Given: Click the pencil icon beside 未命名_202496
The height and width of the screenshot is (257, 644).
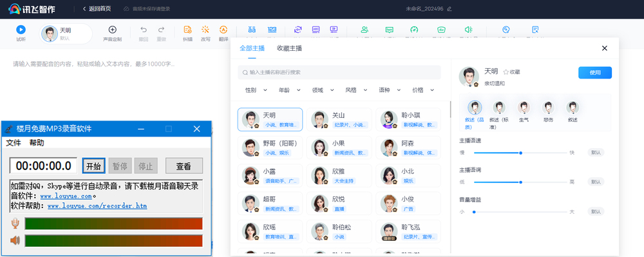Looking at the screenshot, I should click(x=449, y=8).
